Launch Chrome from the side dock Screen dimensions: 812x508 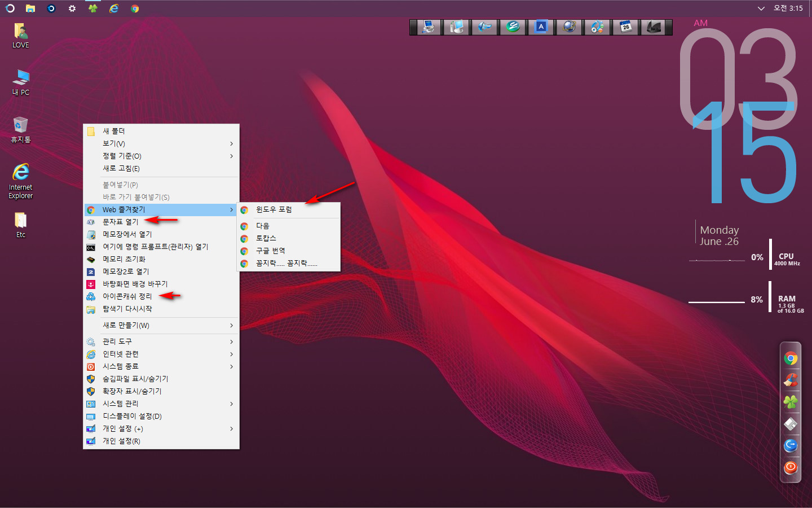click(791, 358)
